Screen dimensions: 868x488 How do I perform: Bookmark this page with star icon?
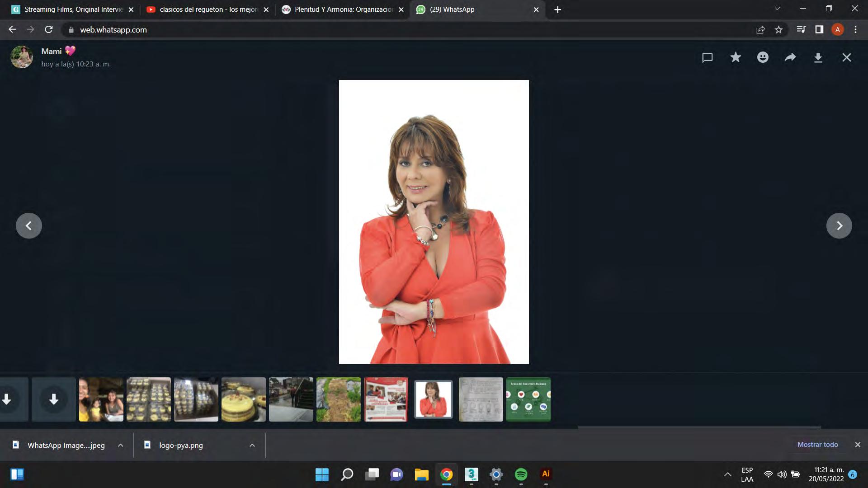778,30
